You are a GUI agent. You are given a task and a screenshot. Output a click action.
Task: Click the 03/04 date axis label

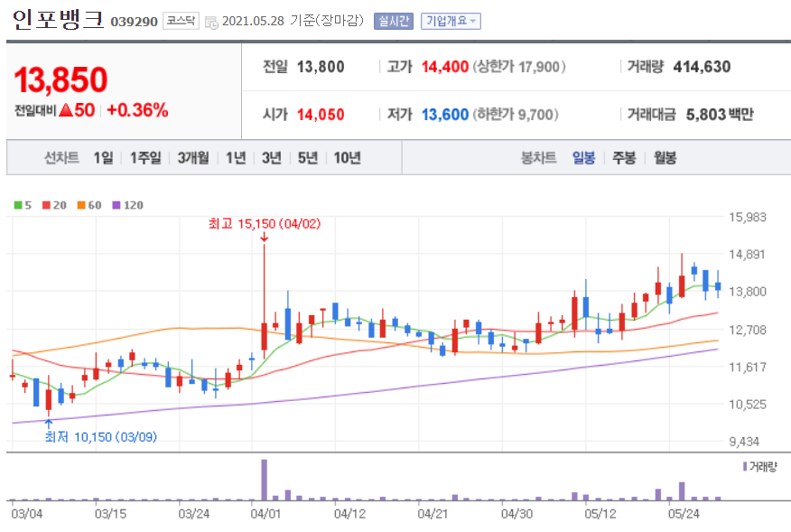coord(27,514)
